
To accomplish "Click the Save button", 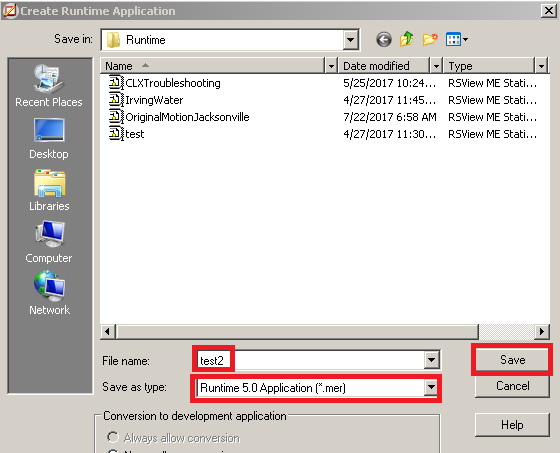I will (512, 359).
